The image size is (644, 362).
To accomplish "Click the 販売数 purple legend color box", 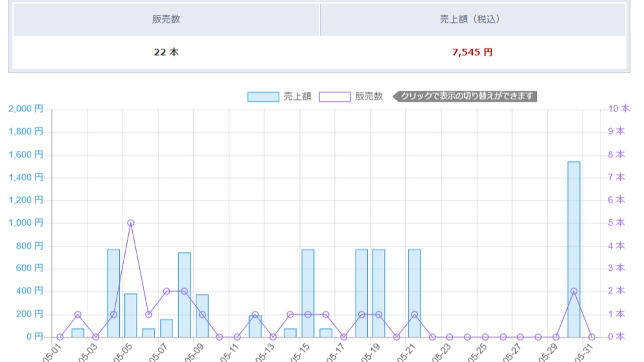I will click(x=335, y=97).
